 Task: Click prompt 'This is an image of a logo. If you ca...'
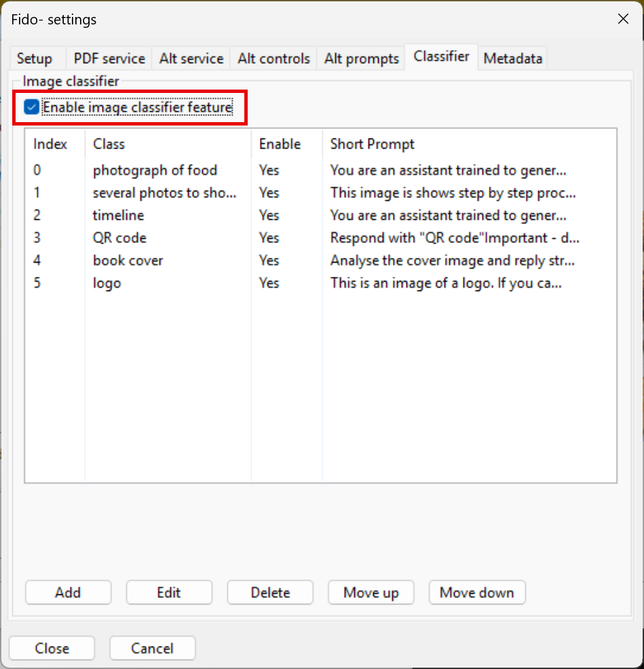coord(446,284)
